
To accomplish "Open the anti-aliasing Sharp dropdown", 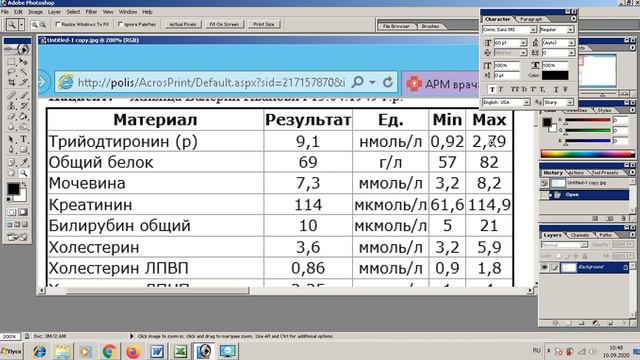I will (570, 102).
